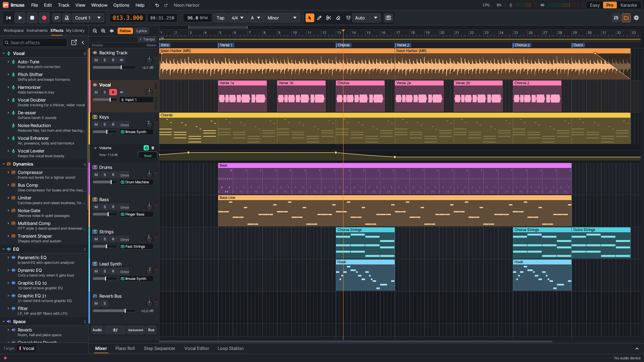644x362 pixels.
Task: Click the skip-to-start transport button
Action: point(8,18)
